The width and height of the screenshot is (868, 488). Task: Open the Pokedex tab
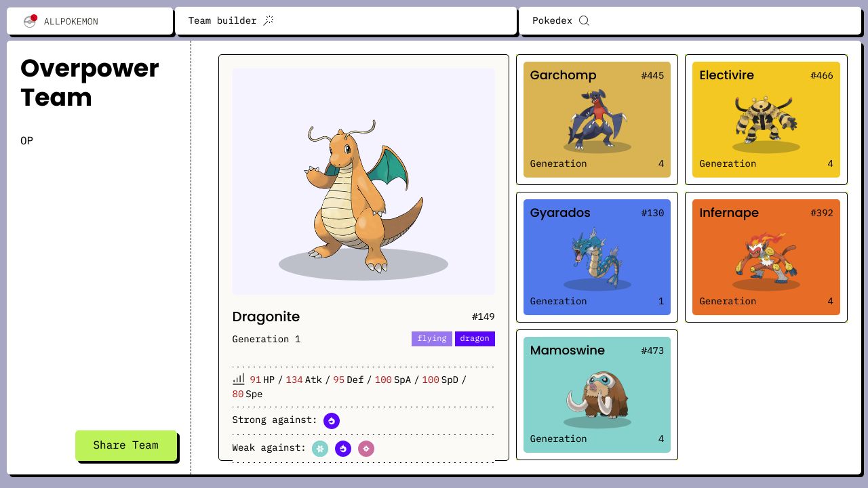(x=552, y=20)
